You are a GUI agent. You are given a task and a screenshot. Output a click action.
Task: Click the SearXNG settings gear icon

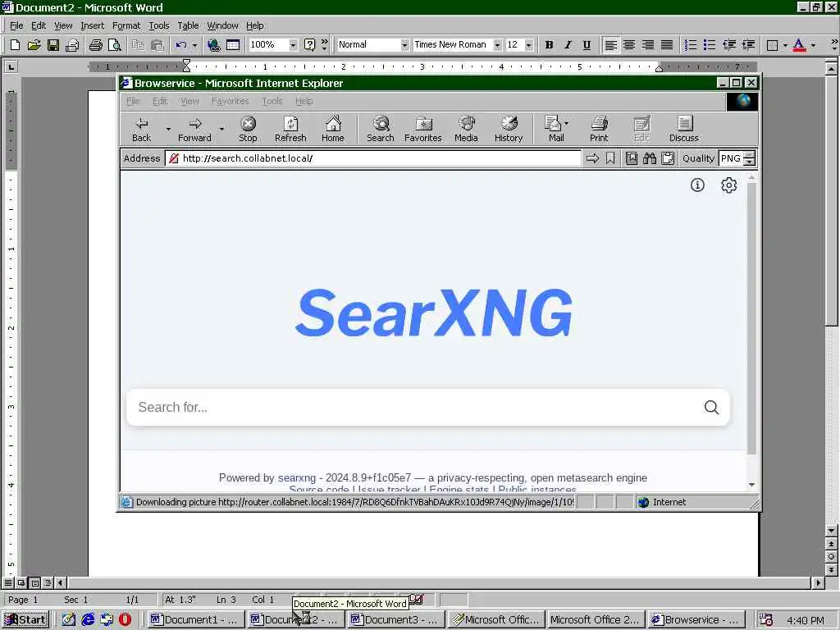point(728,185)
